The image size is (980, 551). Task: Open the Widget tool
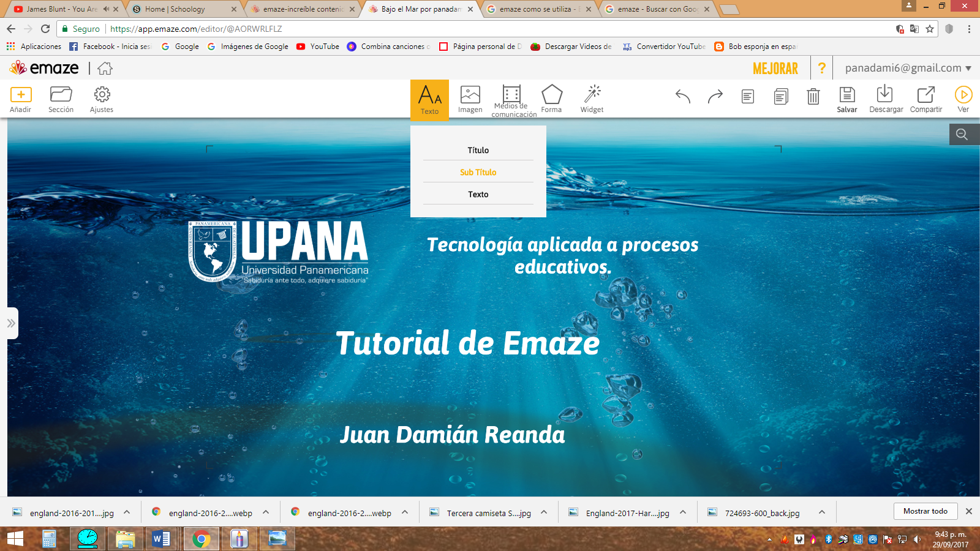click(x=592, y=98)
